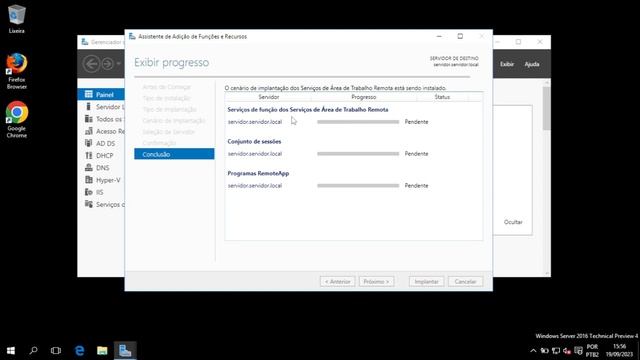Show hidden system tray icons
Screen dimensions: 640x360
click(533, 351)
